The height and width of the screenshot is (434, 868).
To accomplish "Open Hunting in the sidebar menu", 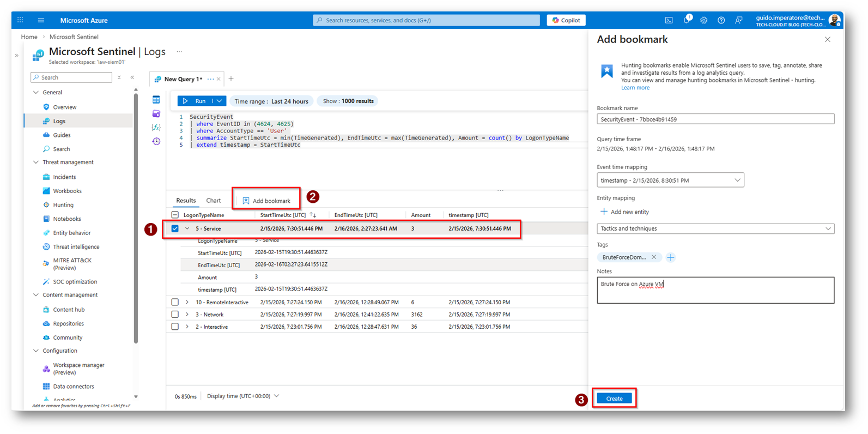I will pos(63,205).
